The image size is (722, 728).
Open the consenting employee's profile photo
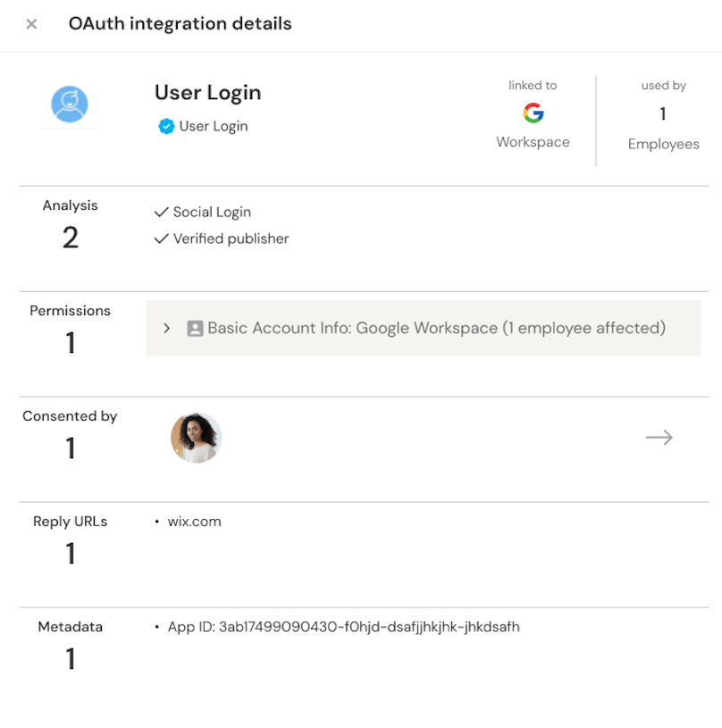[x=196, y=438]
